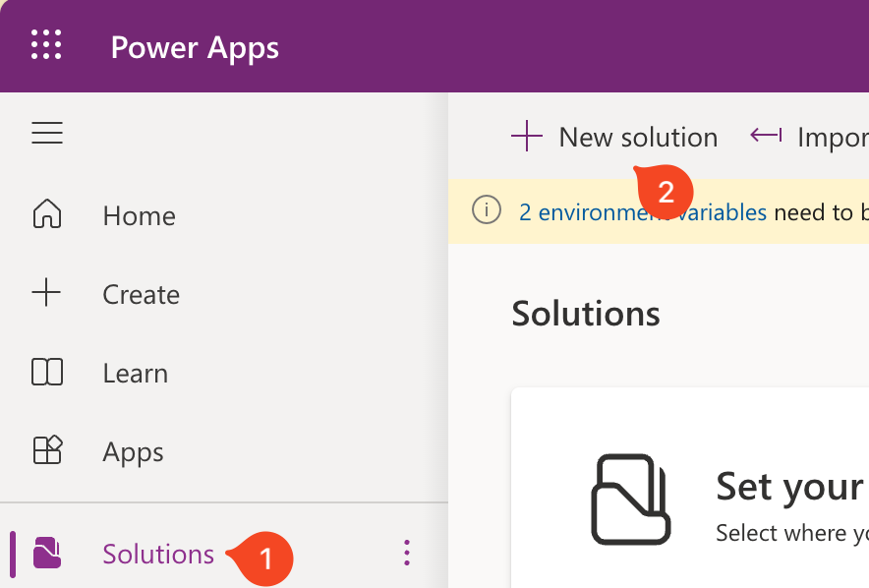Click the orange annotation badge numbered 2
The image size is (869, 588).
point(666,192)
